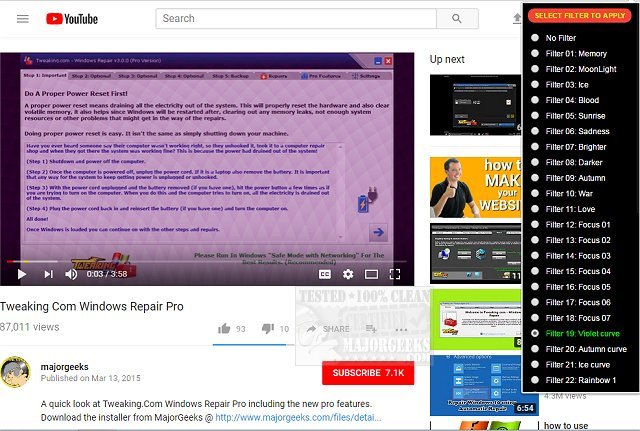640x431 pixels.
Task: Open the three-dot more actions menu
Action: click(401, 329)
